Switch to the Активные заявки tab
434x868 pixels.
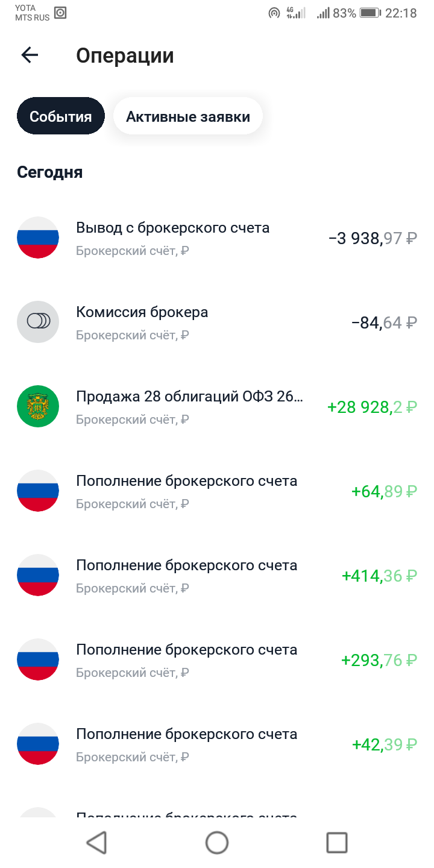[188, 116]
